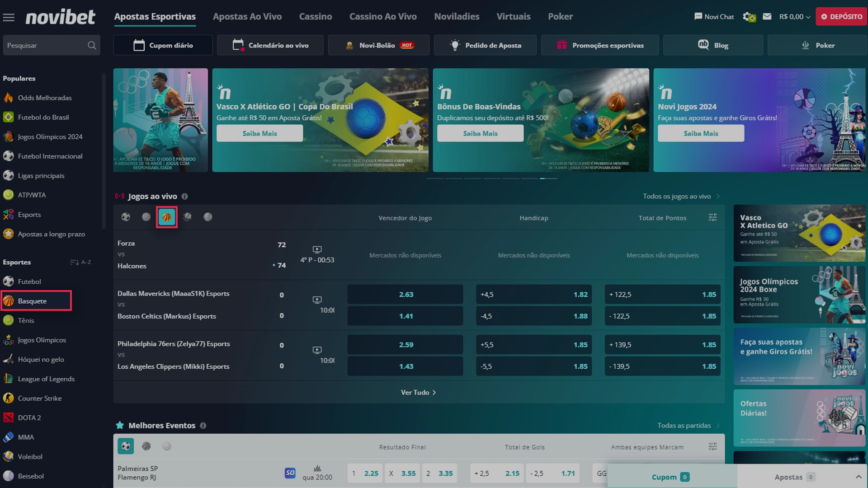Open Pedido de Aposta
This screenshot has width=868, height=488.
(485, 45)
